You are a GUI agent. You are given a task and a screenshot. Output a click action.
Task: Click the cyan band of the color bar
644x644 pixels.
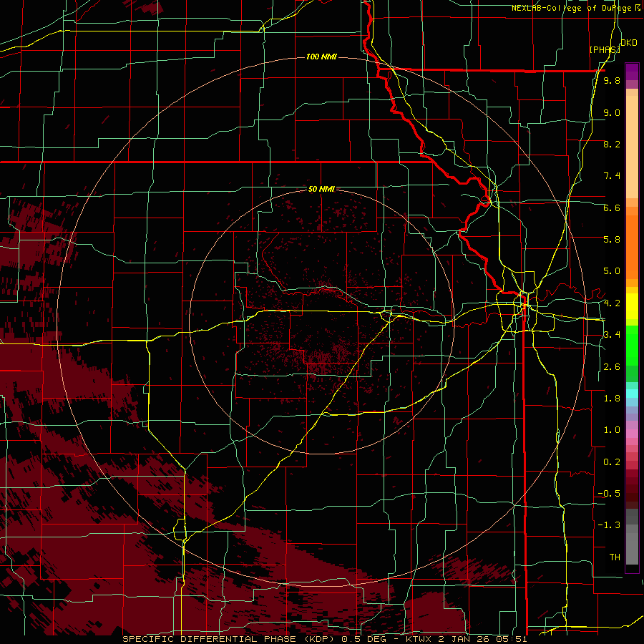[x=632, y=394]
